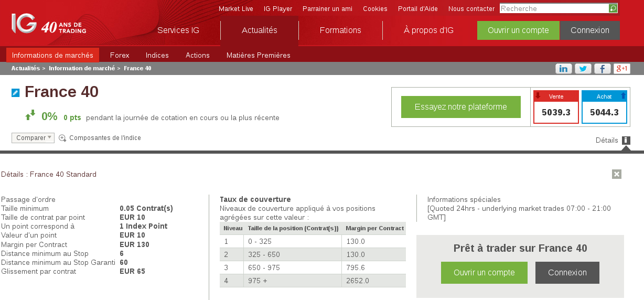Click the blue edit icon beside France 40

[x=16, y=93]
